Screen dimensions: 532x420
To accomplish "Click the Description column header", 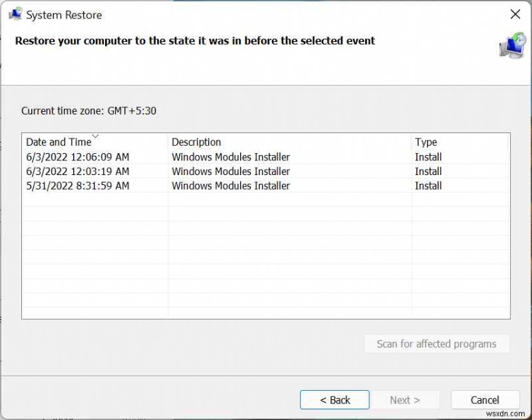I will [196, 141].
